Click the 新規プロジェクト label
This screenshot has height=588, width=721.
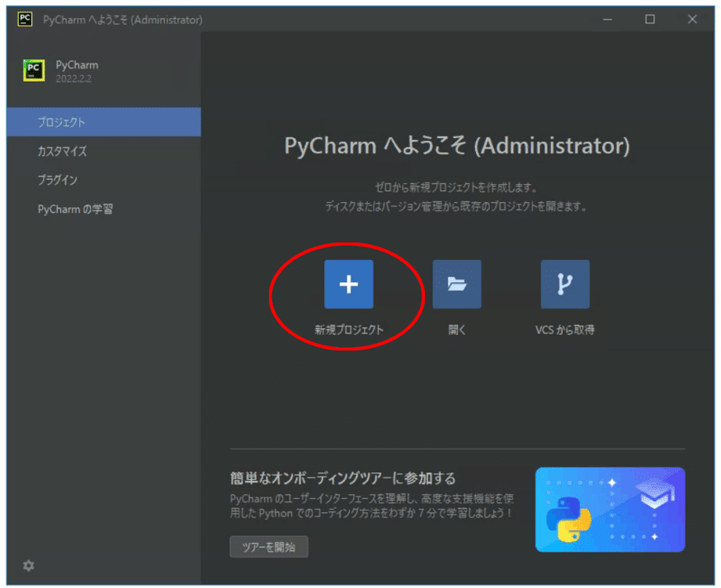click(x=349, y=330)
